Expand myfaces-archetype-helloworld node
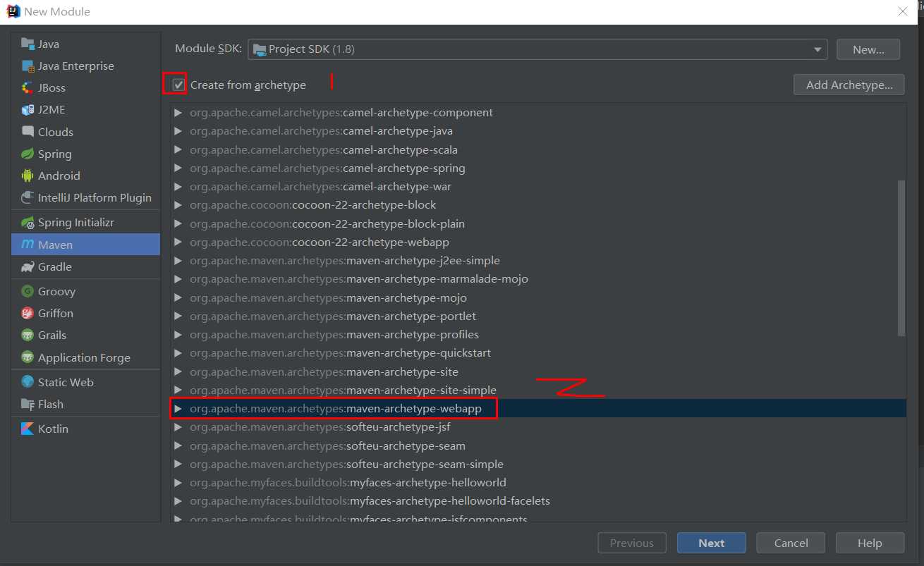Viewport: 924px width, 566px height. pos(178,483)
